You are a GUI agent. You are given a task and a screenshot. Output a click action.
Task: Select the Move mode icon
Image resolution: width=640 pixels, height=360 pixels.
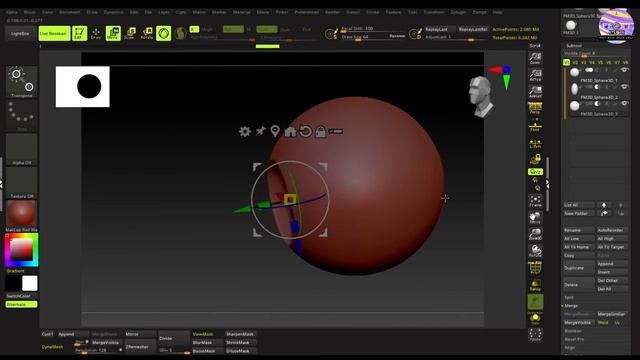click(113, 33)
